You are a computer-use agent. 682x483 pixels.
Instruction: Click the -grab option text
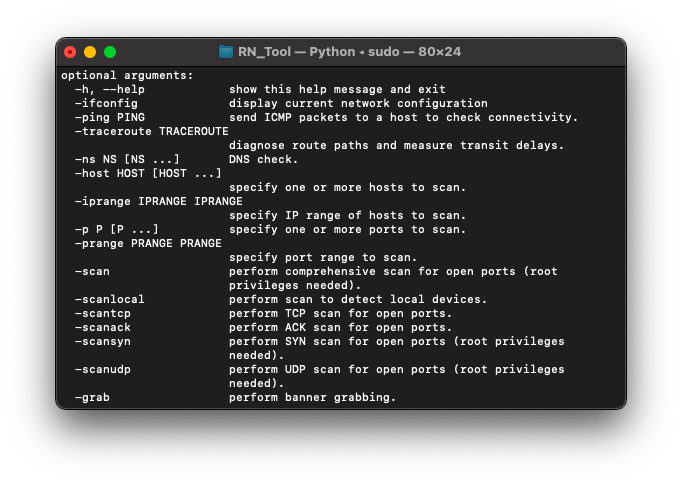[x=92, y=397]
